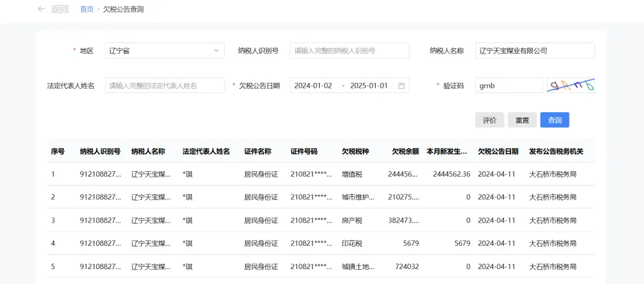
Task: Click the 724032 balance cell
Action: [x=407, y=266]
